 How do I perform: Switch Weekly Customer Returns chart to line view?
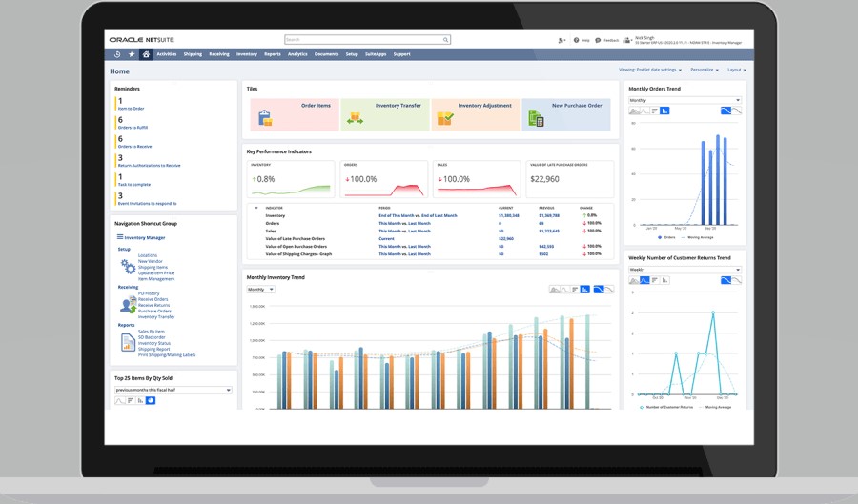[x=644, y=280]
